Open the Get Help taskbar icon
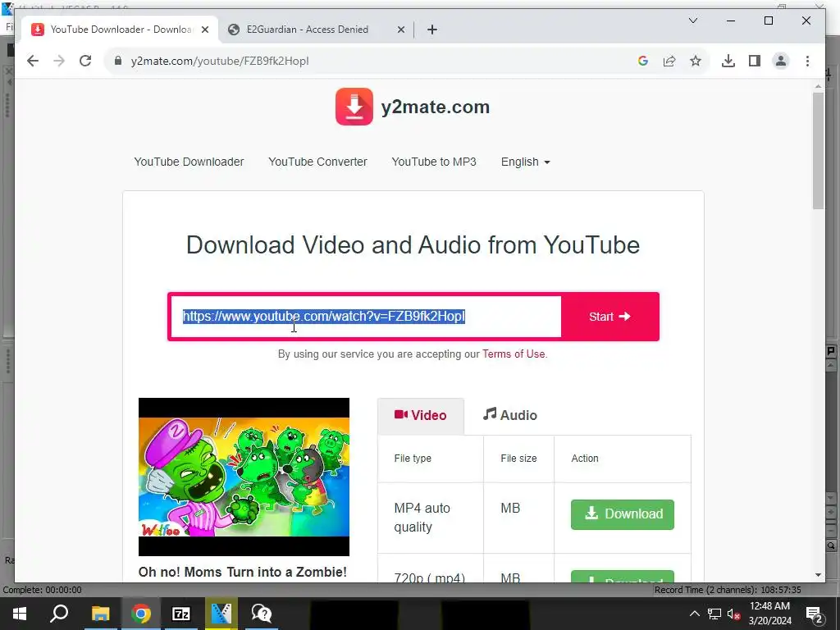840x630 pixels. 262,614
